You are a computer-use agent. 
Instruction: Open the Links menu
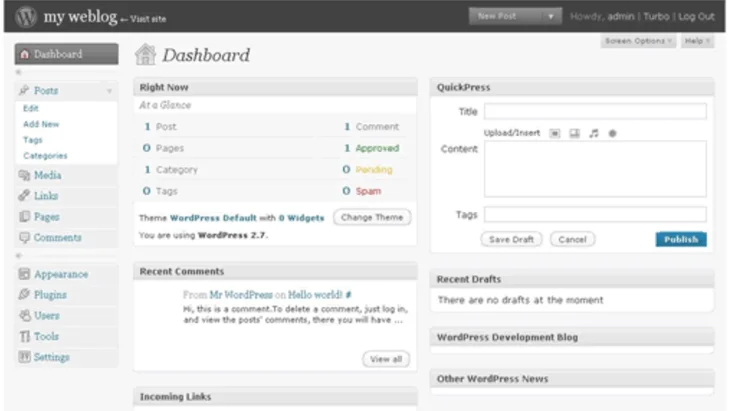pyautogui.click(x=67, y=196)
